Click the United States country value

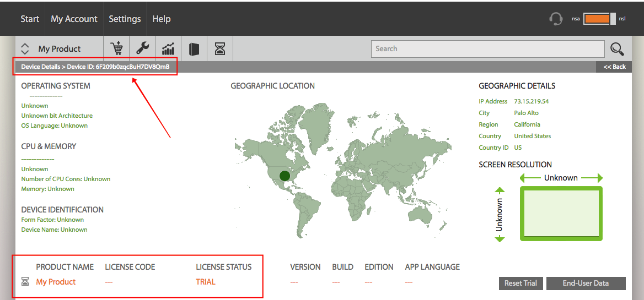(532, 136)
